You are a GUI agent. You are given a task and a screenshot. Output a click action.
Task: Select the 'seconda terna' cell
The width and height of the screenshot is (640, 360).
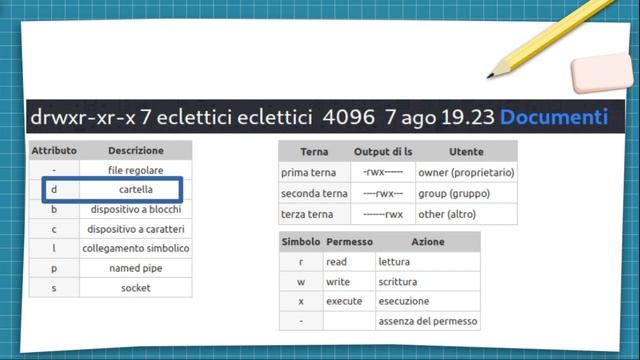(x=314, y=193)
